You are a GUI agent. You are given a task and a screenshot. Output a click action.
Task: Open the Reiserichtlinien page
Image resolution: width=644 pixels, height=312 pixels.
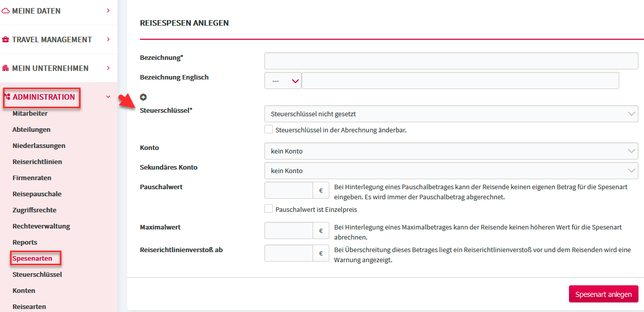[37, 162]
